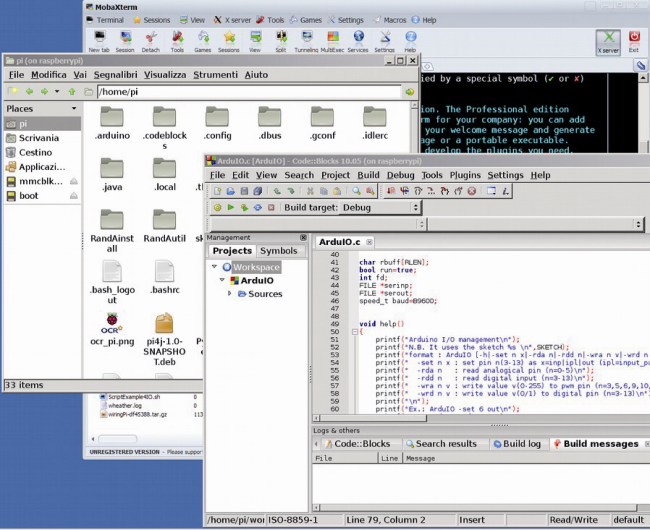Open Services globe icon in MobaXterm
Screen dimensions: 650x530
(x=358, y=41)
